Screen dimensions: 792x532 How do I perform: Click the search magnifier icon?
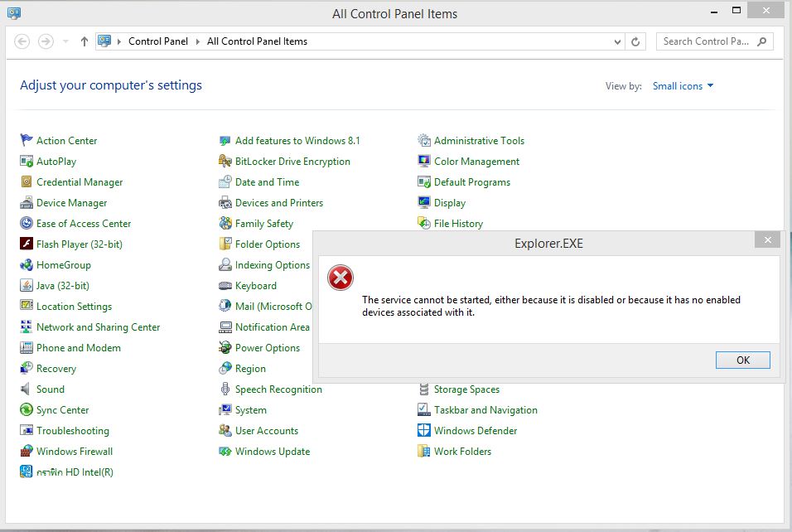tap(761, 41)
